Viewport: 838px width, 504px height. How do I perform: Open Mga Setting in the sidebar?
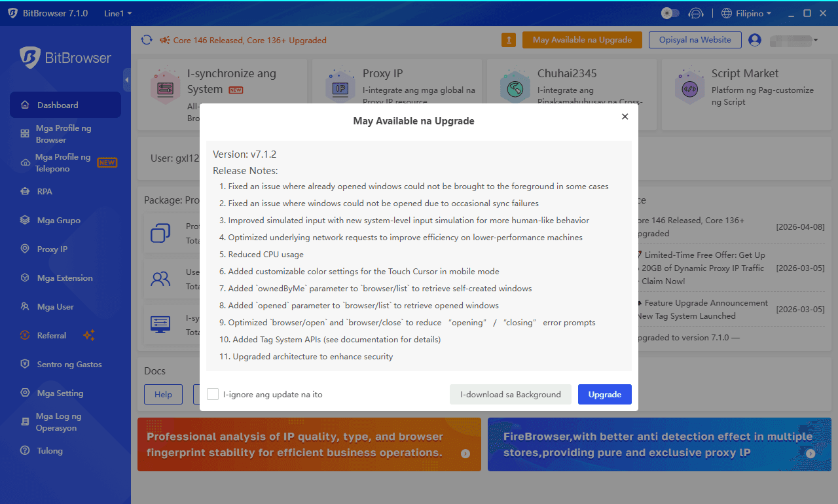[x=60, y=393]
